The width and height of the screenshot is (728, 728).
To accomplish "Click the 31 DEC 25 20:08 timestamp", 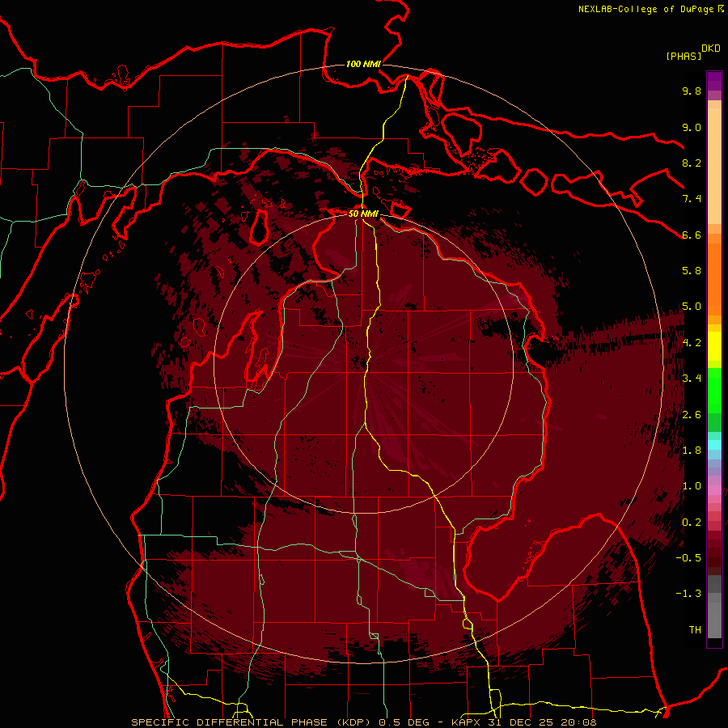I will point(542,722).
